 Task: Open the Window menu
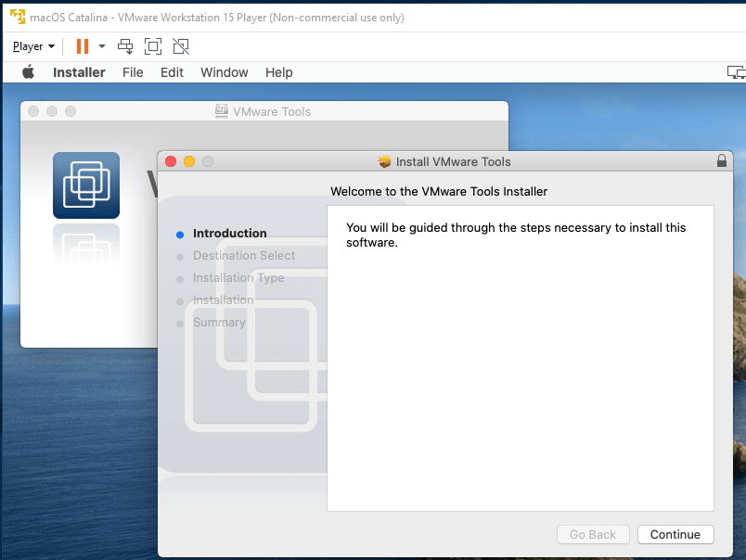[225, 72]
